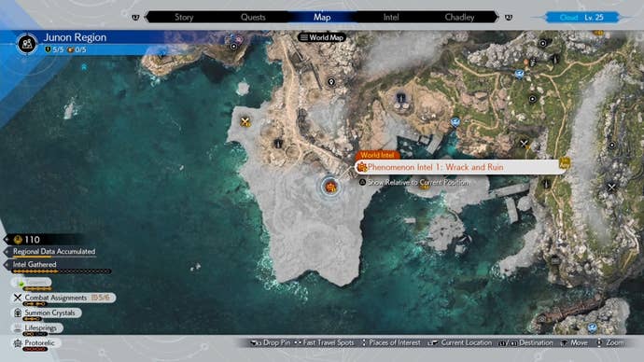644x362 pixels.
Task: Select the remnawave tower icon on central plateau
Action: point(401,98)
